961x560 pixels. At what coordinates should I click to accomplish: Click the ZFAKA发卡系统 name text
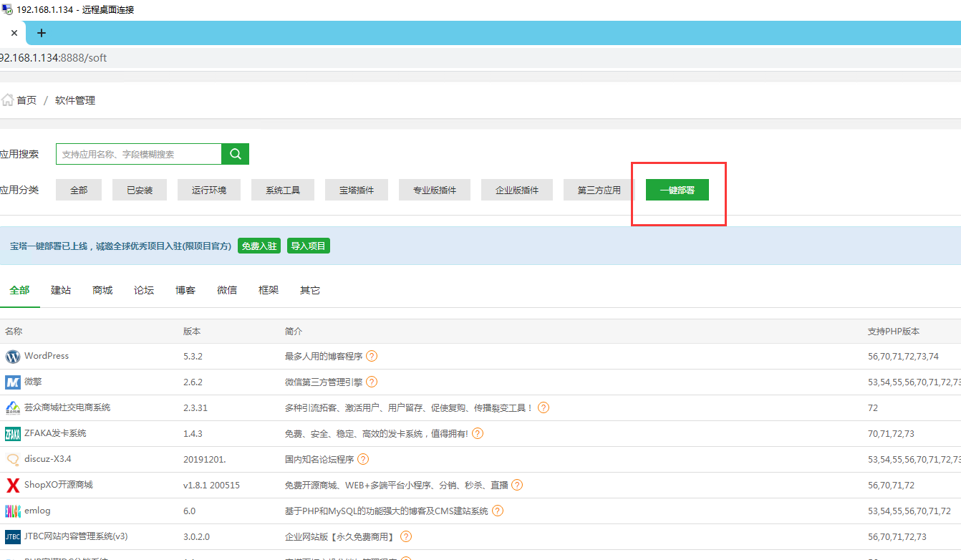(55, 433)
